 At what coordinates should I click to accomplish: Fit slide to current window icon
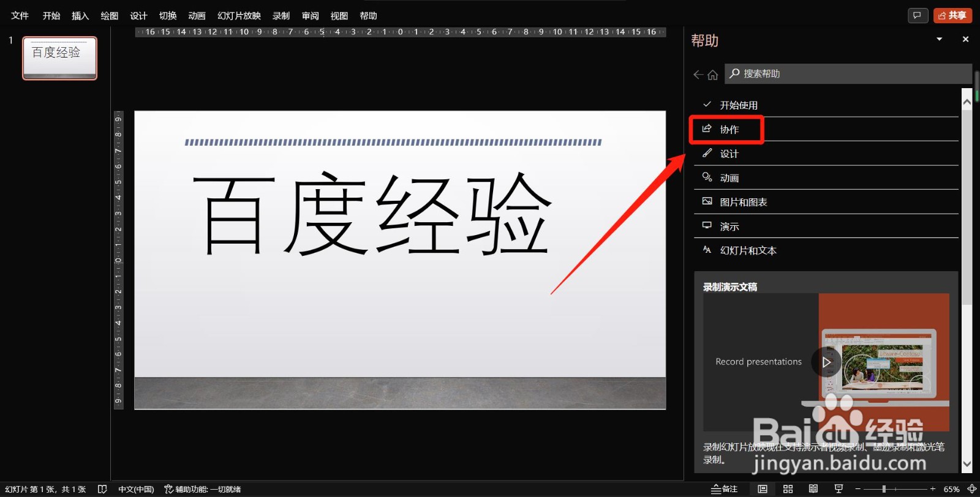pyautogui.click(x=972, y=489)
